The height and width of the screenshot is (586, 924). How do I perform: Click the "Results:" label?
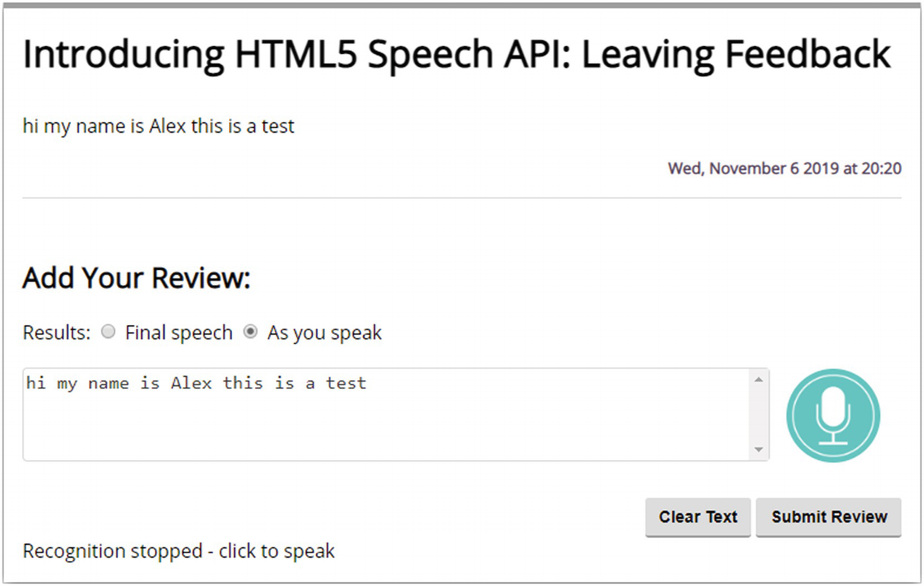pos(56,333)
